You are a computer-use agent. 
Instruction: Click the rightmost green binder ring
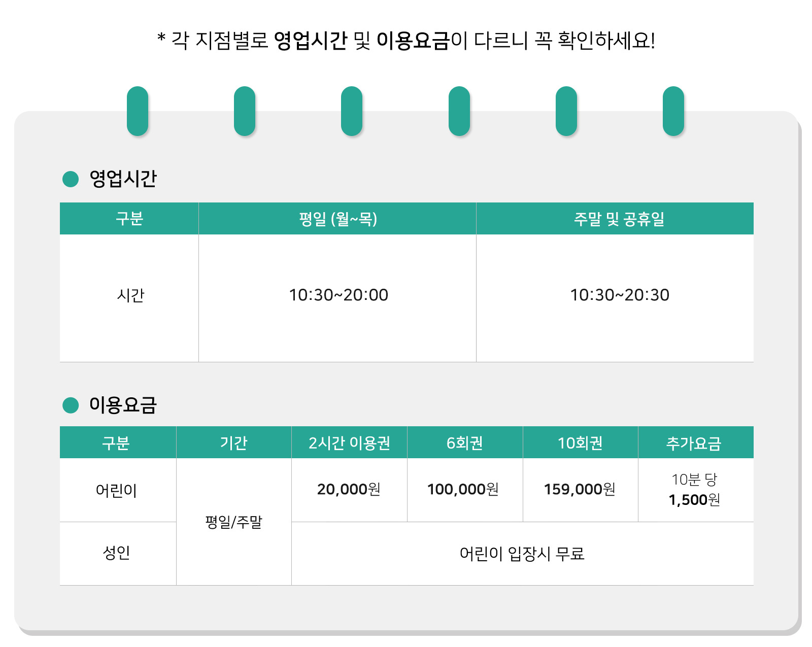click(673, 111)
